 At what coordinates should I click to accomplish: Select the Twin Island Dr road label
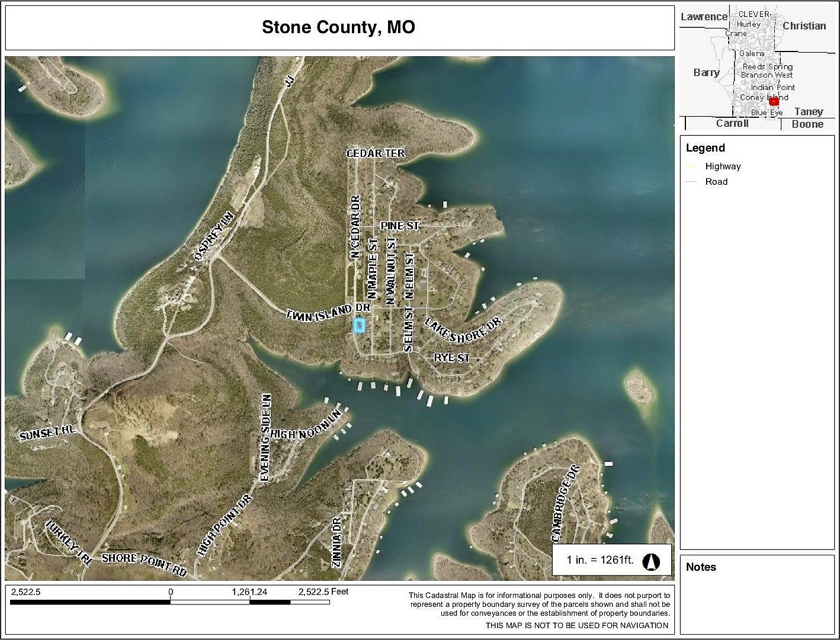(328, 312)
